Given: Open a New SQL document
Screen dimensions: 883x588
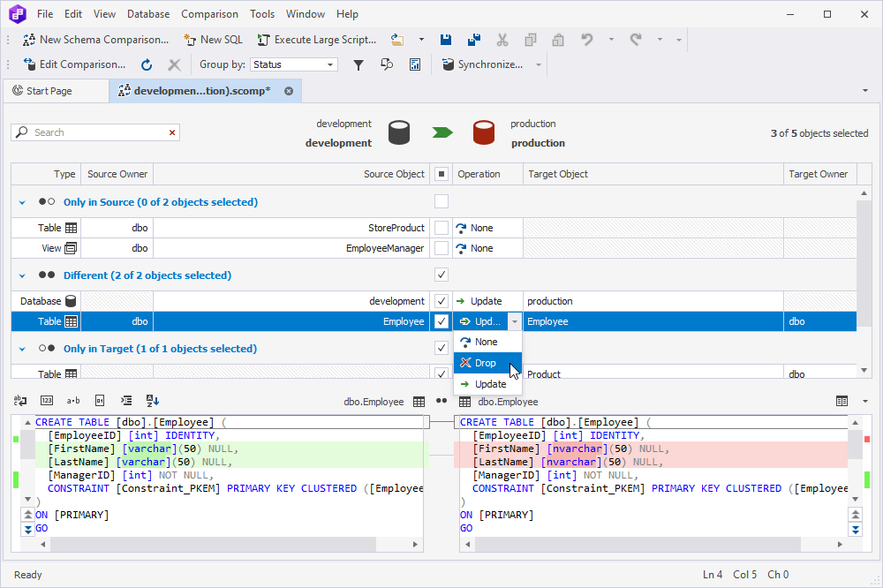Looking at the screenshot, I should point(214,40).
